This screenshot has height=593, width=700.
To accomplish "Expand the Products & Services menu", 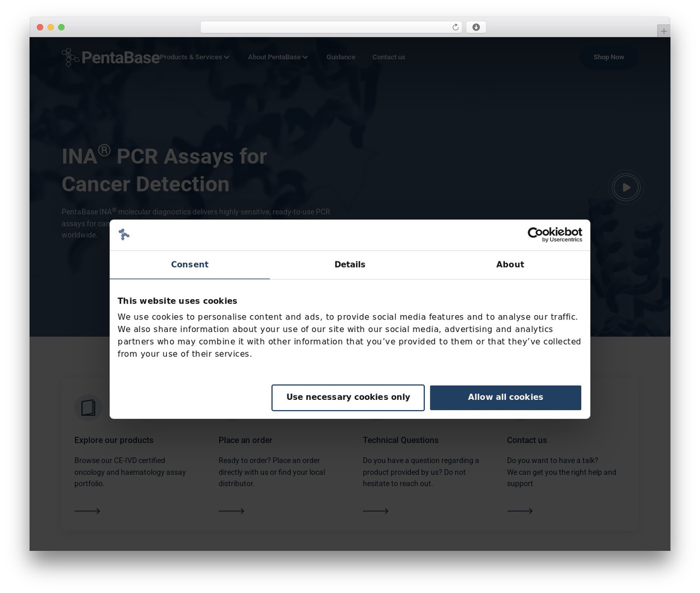I will point(195,57).
